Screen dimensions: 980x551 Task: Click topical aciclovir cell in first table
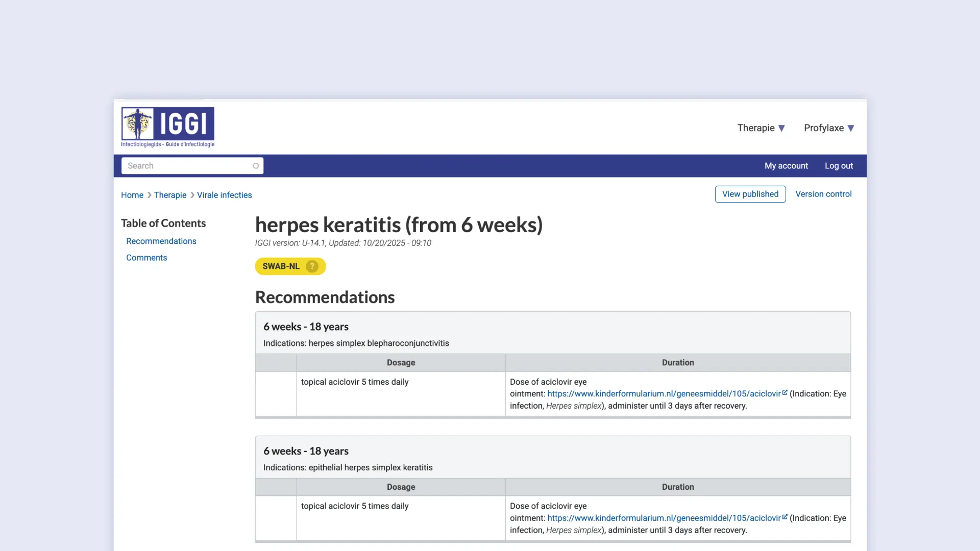401,394
